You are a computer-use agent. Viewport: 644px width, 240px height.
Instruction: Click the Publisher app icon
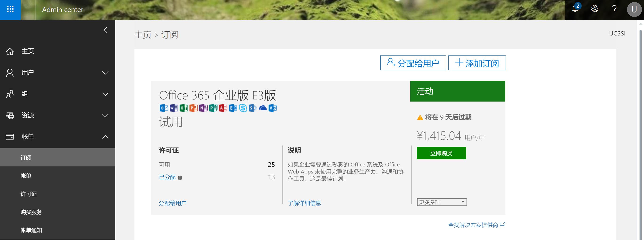[213, 108]
